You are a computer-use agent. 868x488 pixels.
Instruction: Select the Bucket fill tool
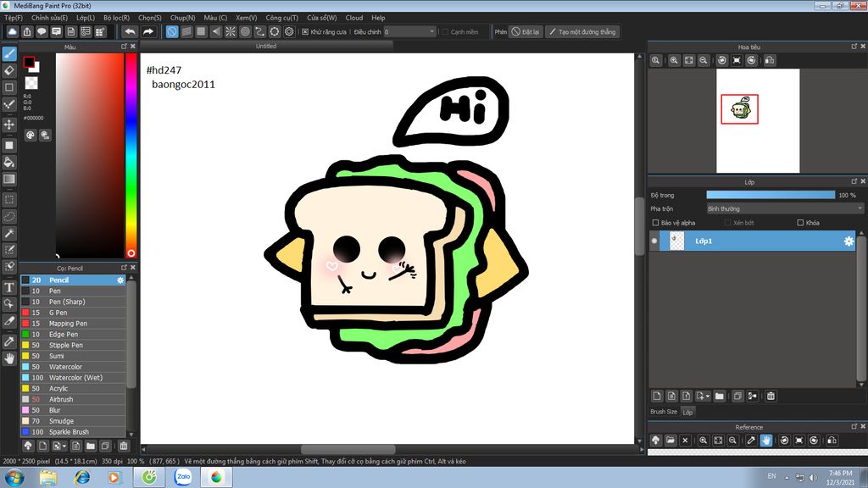(9, 162)
